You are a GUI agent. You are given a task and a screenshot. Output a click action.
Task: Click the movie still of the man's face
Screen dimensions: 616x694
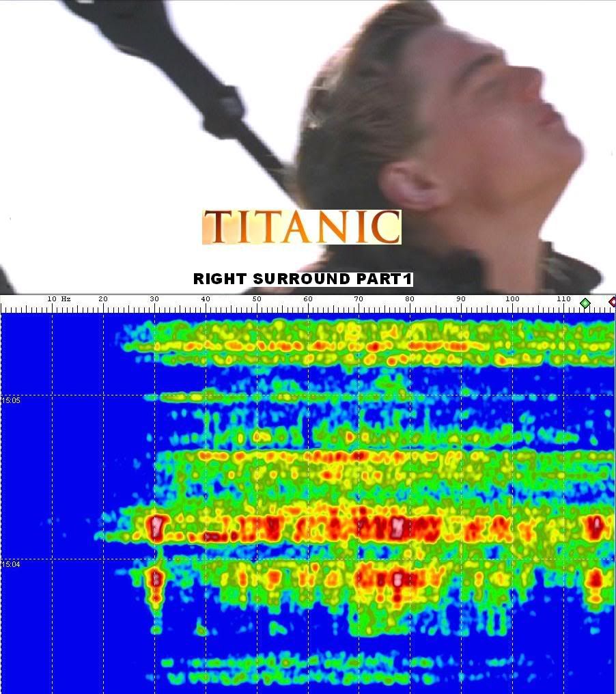pyautogui.click(x=464, y=123)
